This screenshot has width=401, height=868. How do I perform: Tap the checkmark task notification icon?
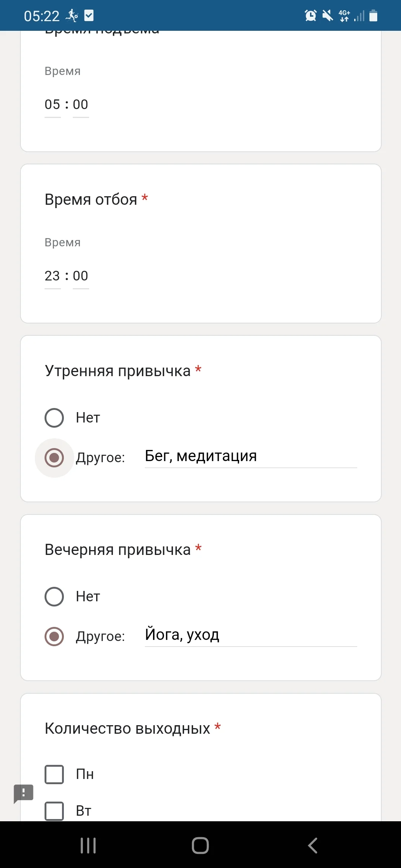pos(89,16)
